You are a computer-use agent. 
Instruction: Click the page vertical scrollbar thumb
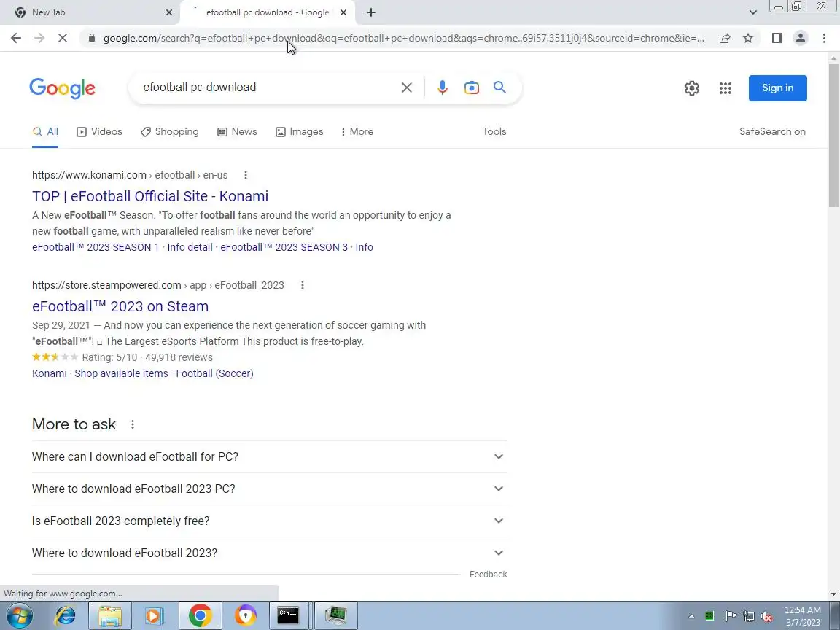pos(833,135)
